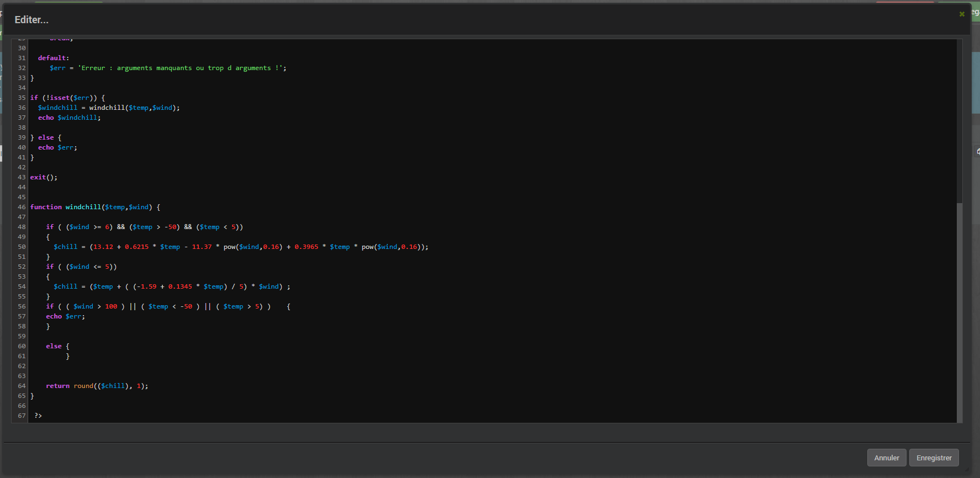This screenshot has height=478, width=980.
Task: Click the 'default:' case line
Action: (54, 58)
